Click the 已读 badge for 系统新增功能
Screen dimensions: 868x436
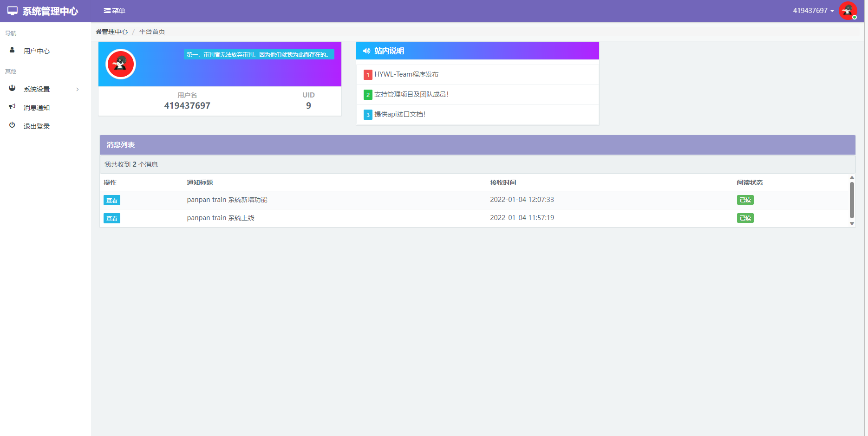coord(745,200)
